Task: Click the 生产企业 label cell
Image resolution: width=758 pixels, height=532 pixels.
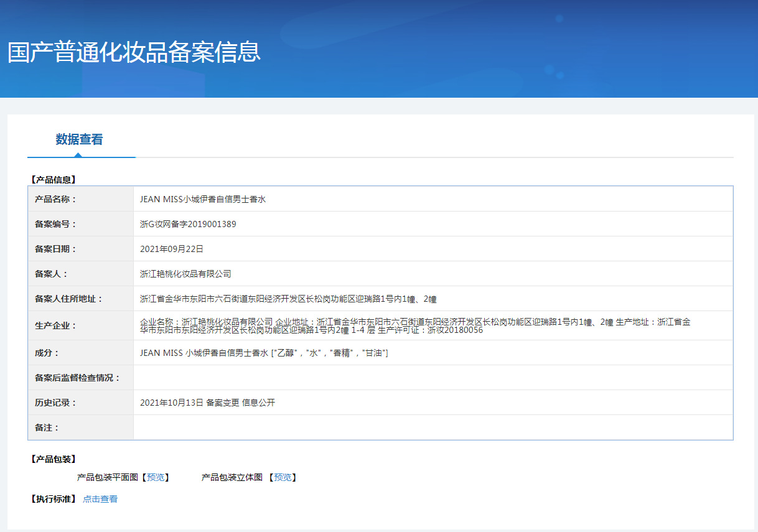Action: (81, 325)
